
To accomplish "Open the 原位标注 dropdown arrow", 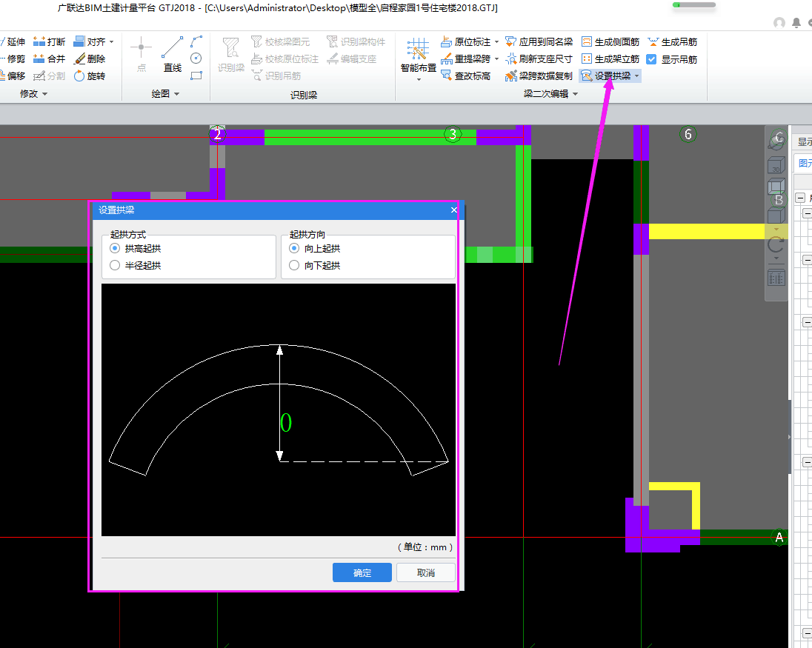I will 496,42.
